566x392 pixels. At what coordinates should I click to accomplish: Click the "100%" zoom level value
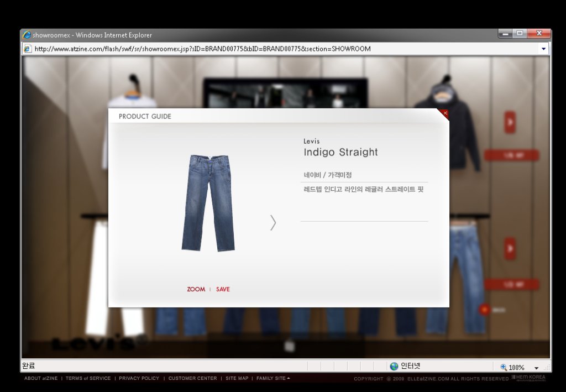pyautogui.click(x=516, y=368)
